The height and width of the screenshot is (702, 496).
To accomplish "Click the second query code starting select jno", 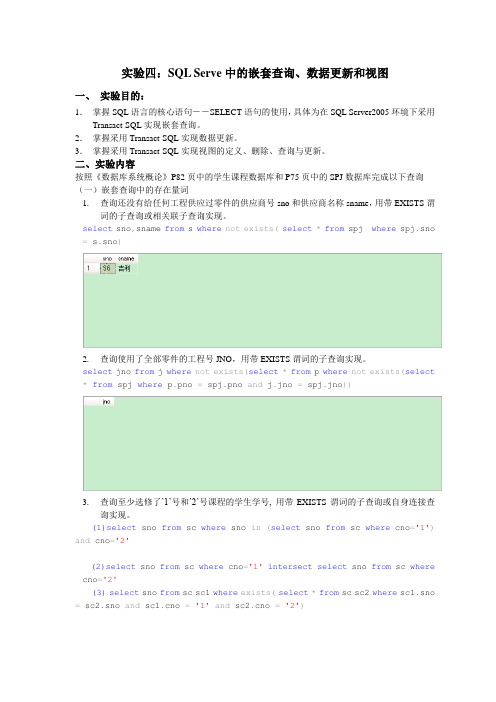I will click(x=259, y=378).
